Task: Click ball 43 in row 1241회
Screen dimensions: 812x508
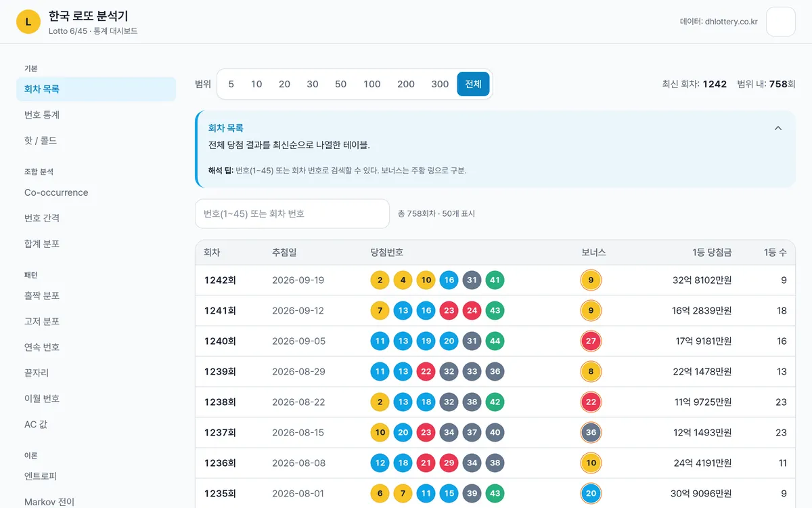Action: [495, 310]
